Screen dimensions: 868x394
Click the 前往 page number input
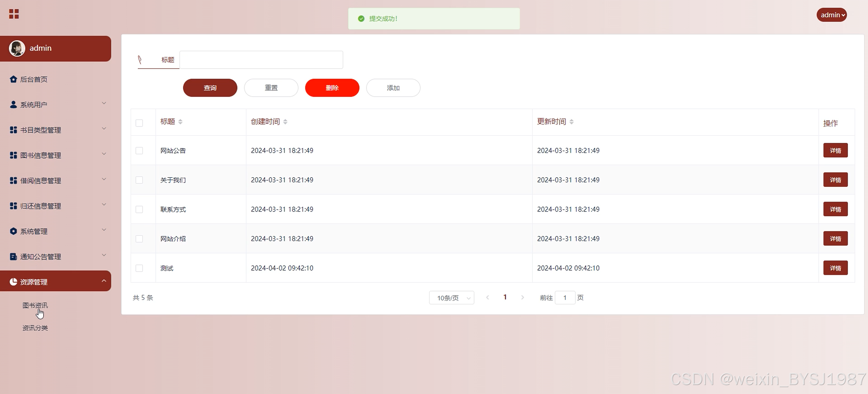tap(565, 298)
